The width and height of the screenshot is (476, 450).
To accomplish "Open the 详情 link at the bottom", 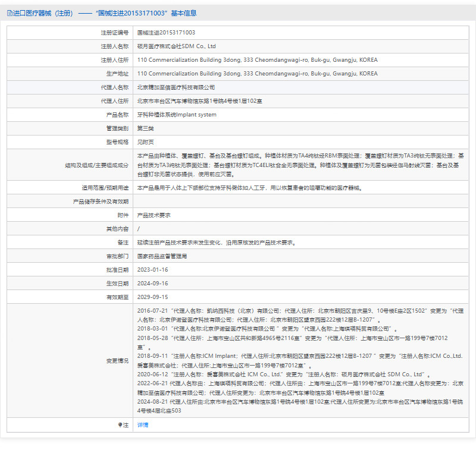I will [143, 425].
